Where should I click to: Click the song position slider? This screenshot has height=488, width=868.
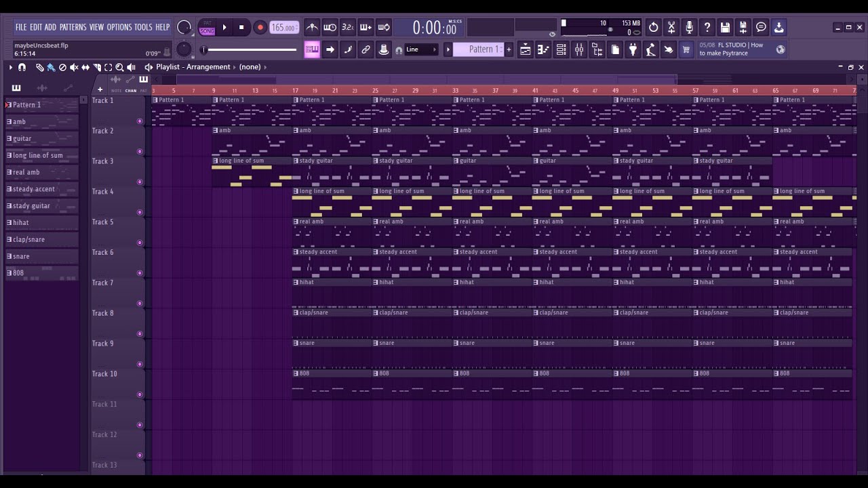[x=250, y=49]
